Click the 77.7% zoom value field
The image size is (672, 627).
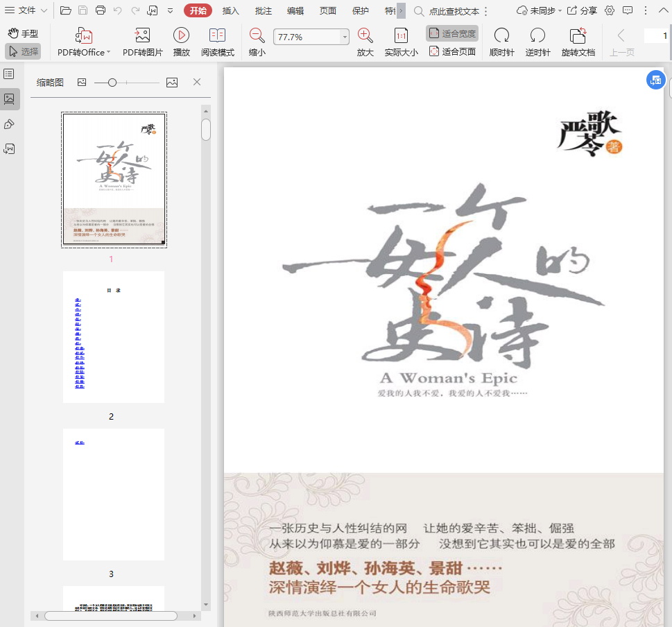pos(307,37)
